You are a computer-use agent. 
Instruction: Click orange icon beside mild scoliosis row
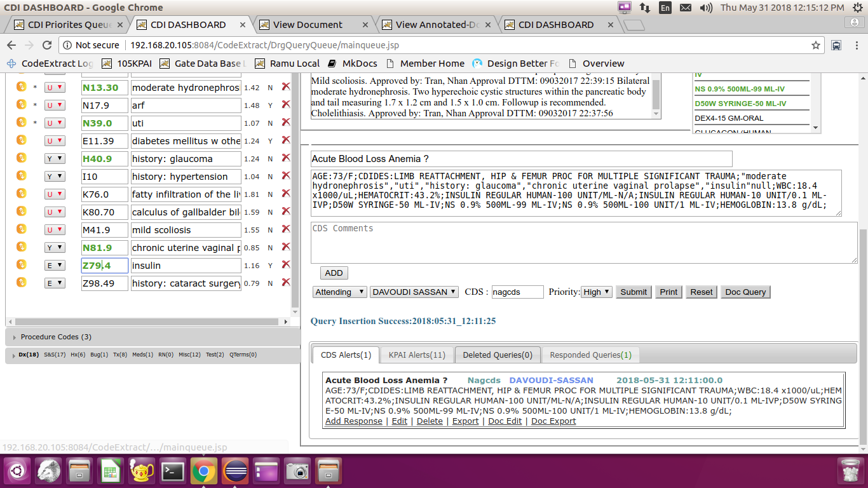point(21,229)
